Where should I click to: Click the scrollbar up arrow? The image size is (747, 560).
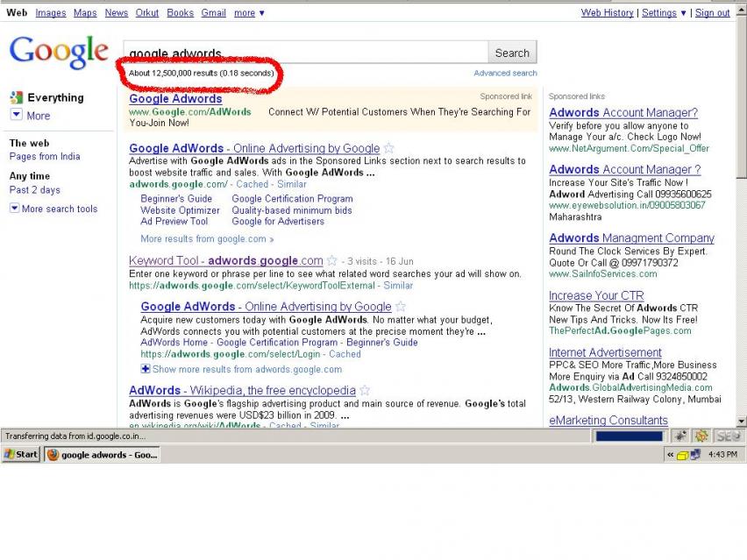(741, 10)
